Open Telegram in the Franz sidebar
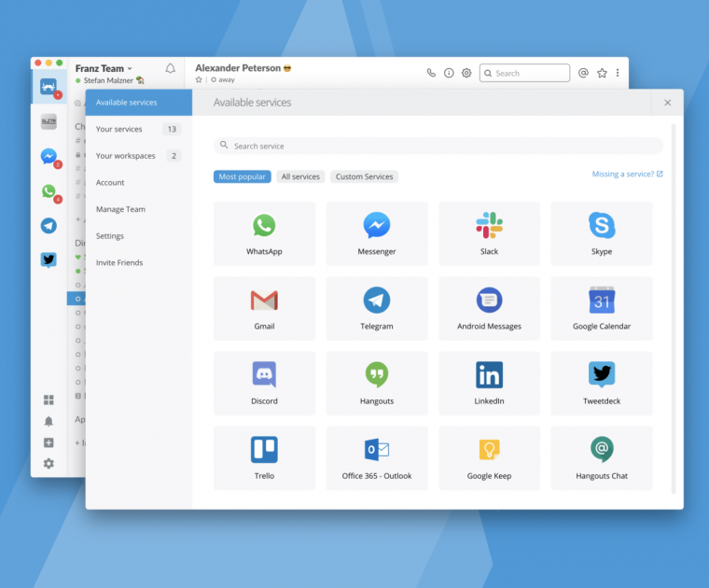 pos(49,226)
